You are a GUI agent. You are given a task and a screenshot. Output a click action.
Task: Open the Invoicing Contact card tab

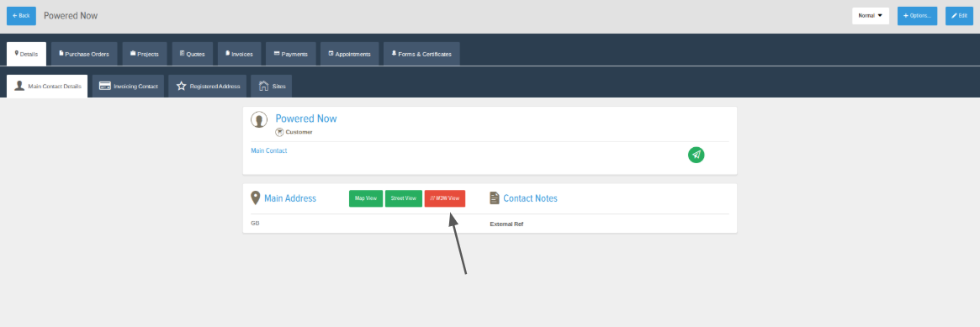click(x=129, y=86)
